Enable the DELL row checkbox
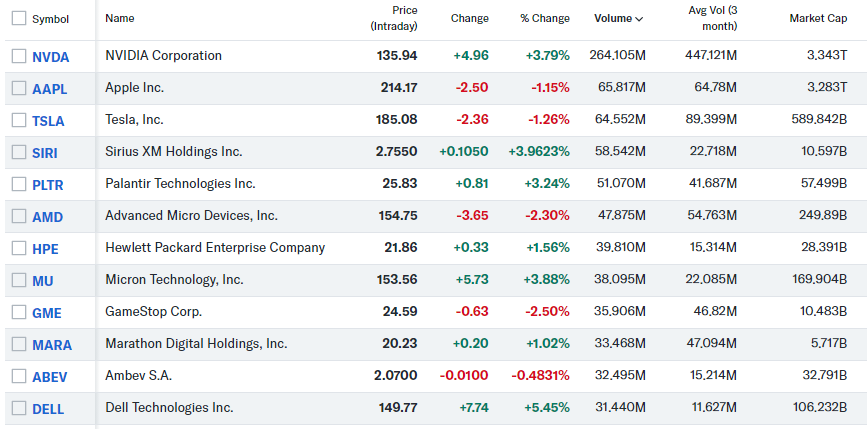 (x=18, y=408)
